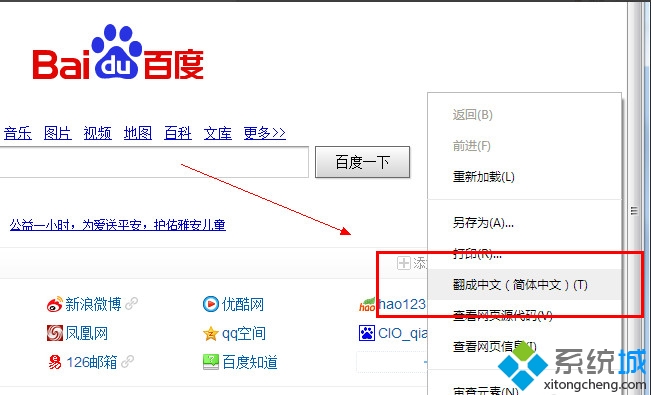Open the 新浪微博 site link
Viewport: 651px width, 395px height.
[93, 304]
